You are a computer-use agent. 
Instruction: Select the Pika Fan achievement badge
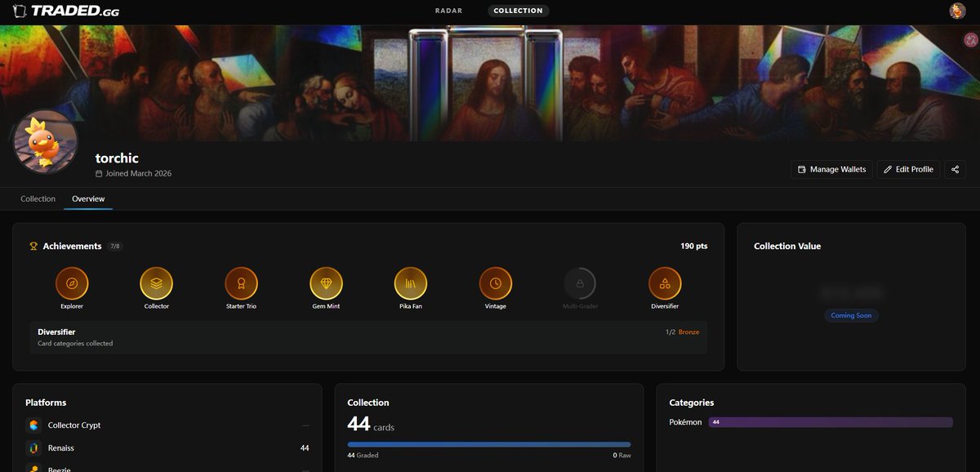coord(411,283)
